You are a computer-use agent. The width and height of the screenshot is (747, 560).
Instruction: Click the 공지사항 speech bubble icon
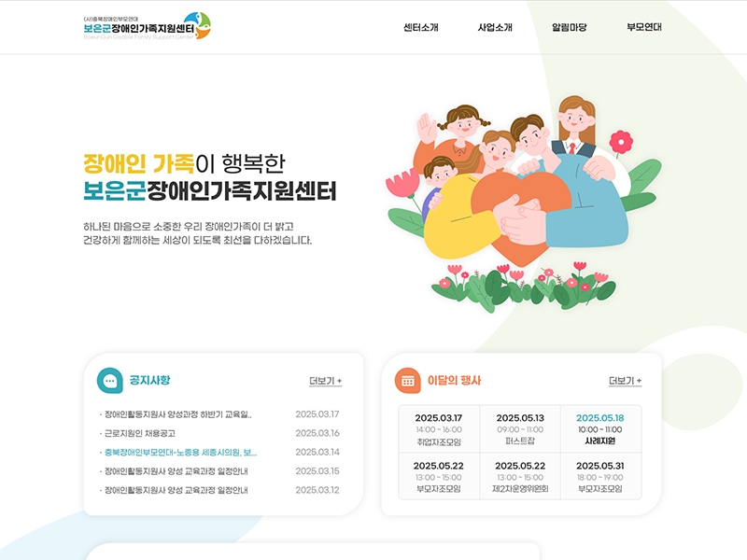pyautogui.click(x=110, y=381)
